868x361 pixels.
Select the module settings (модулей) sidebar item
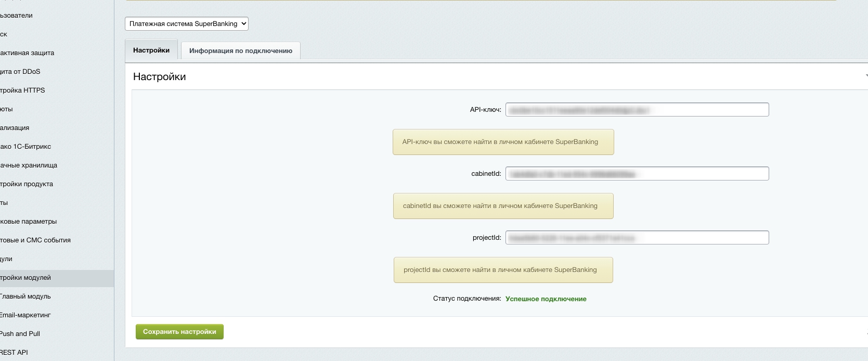point(25,278)
